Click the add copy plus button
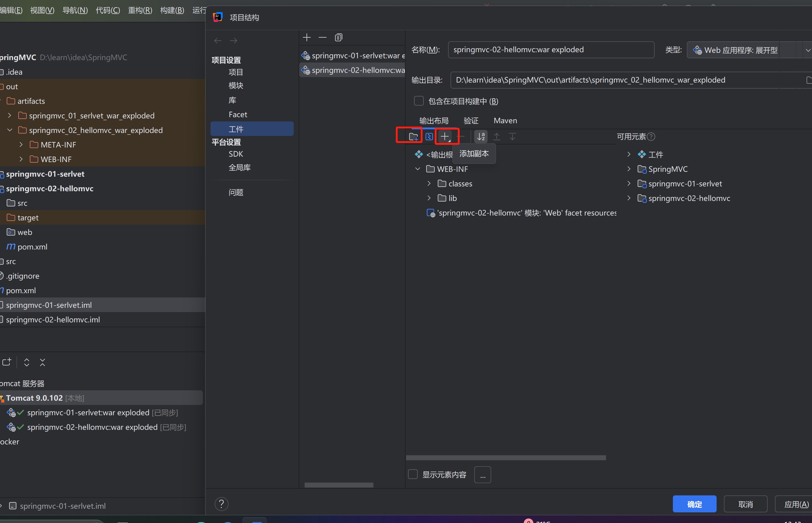 444,137
